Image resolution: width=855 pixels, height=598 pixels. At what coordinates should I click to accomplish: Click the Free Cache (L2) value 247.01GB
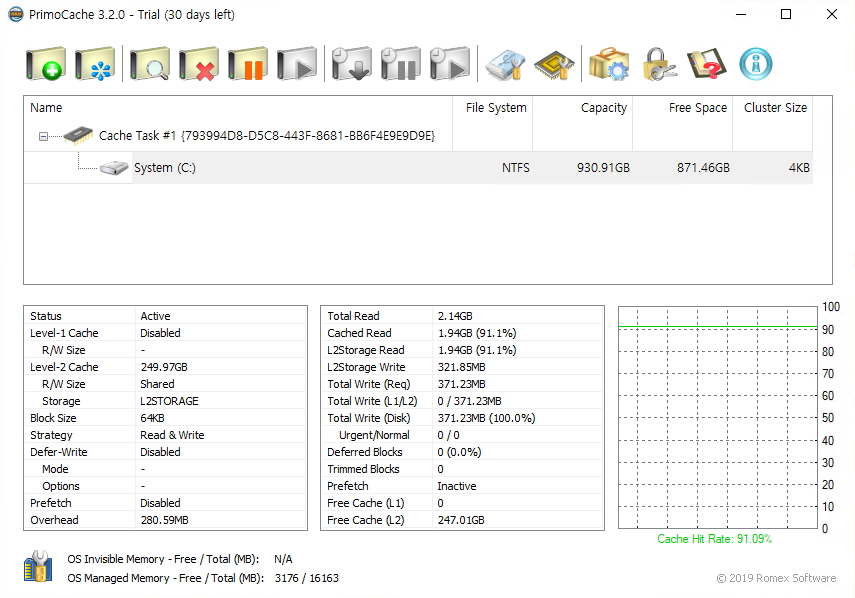click(x=461, y=520)
